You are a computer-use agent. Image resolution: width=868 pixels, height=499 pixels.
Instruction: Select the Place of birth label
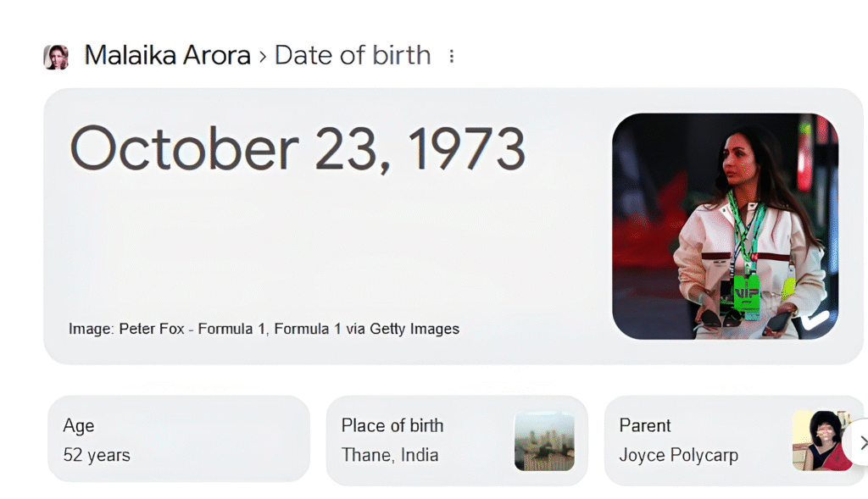point(392,425)
